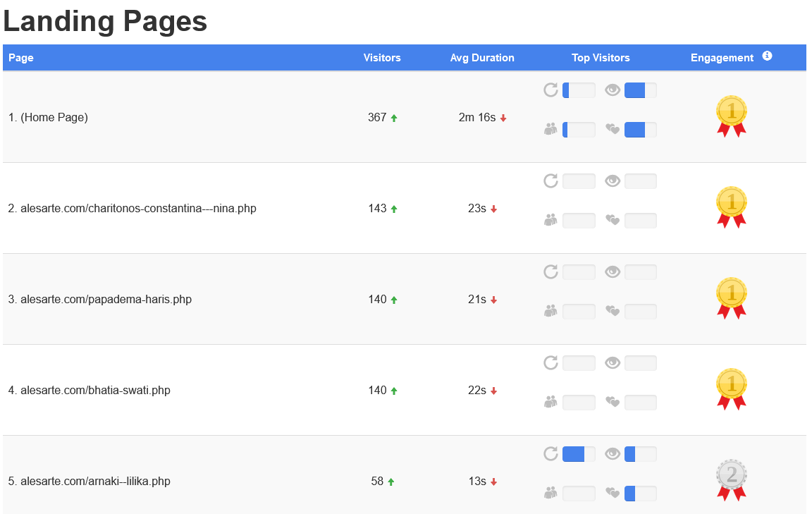Click the hearts icon in bhatia-swati row
Viewport: 812px width, 514px height.
(x=613, y=402)
